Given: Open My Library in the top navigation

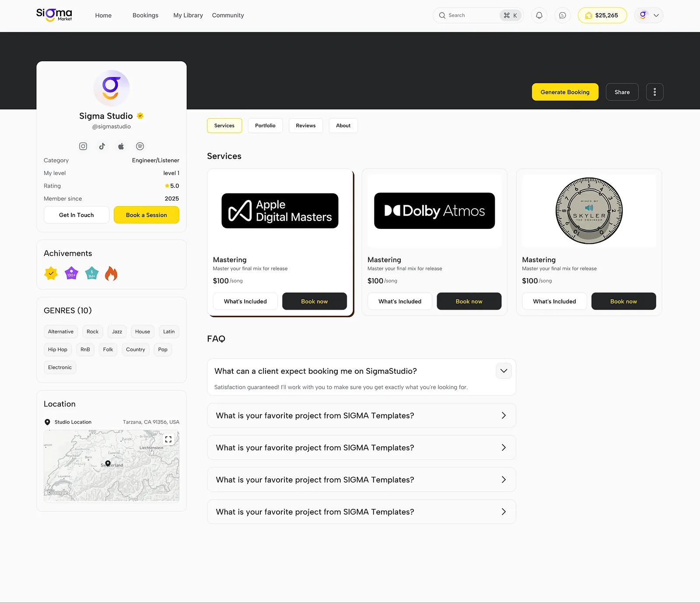Looking at the screenshot, I should tap(188, 15).
